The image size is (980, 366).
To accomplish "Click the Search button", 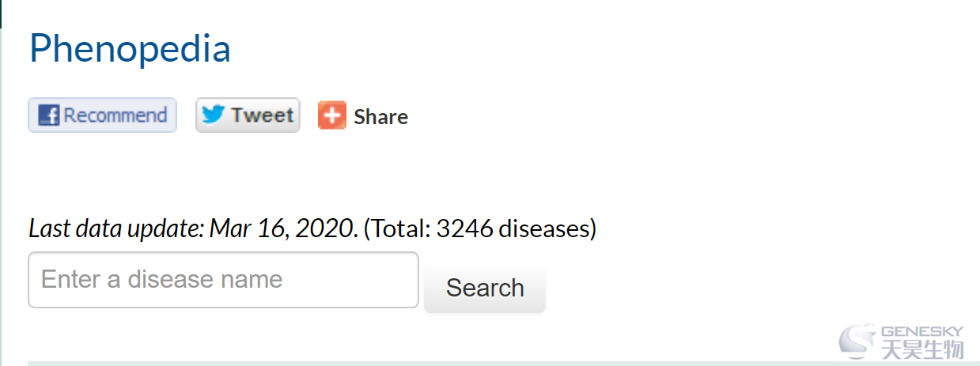I will [485, 288].
